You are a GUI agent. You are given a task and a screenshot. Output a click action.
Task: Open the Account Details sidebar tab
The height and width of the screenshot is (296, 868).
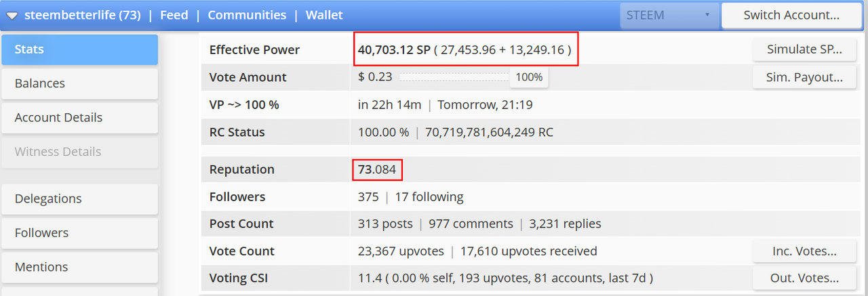(x=79, y=117)
